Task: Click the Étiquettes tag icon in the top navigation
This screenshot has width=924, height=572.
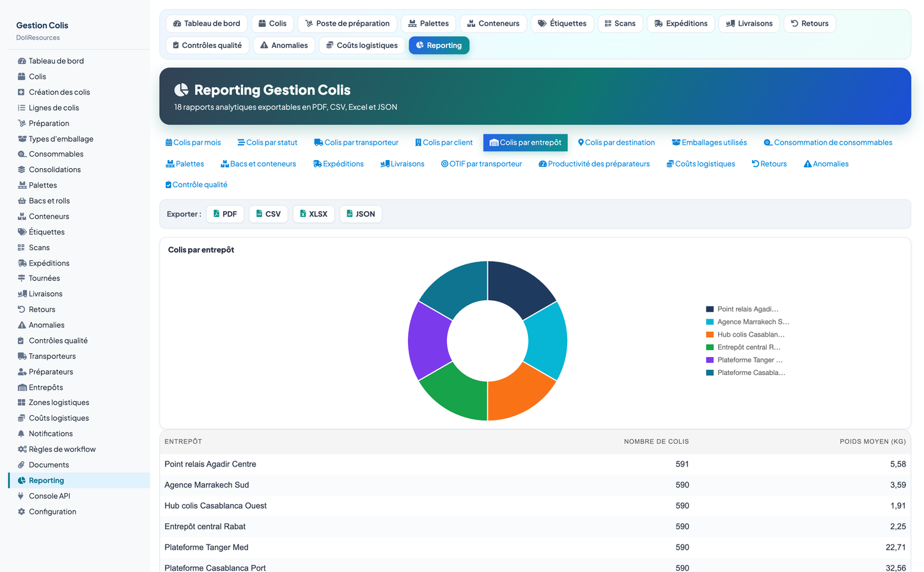Action: pyautogui.click(x=542, y=24)
